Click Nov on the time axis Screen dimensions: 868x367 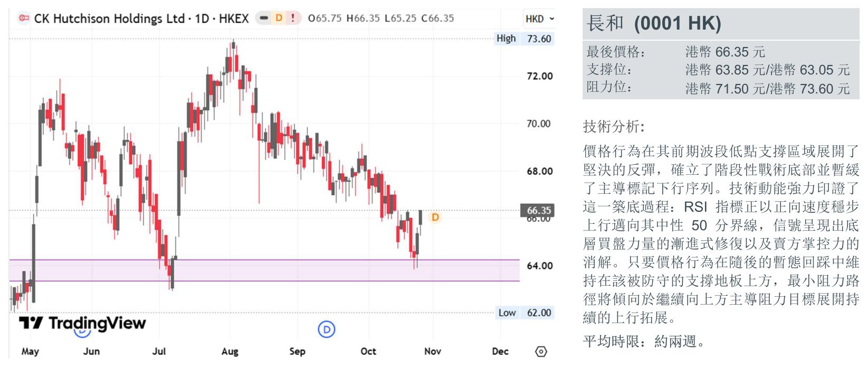(433, 351)
